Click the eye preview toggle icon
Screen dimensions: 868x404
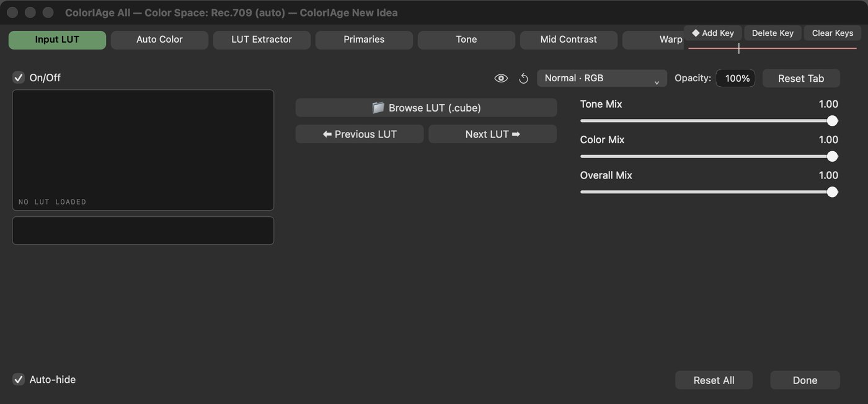501,78
